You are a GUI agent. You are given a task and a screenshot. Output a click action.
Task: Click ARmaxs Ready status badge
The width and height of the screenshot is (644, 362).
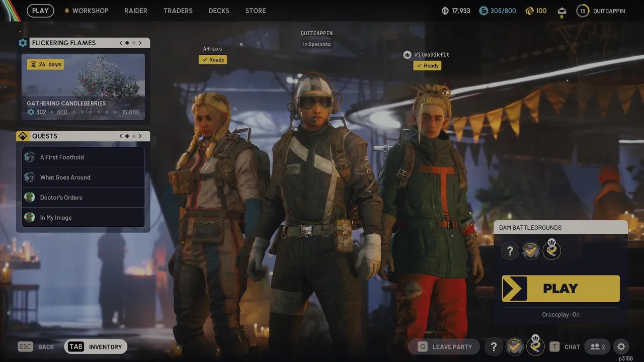(213, 60)
